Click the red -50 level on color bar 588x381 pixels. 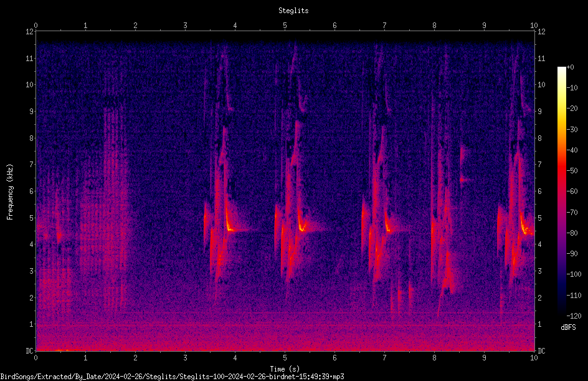coord(561,170)
